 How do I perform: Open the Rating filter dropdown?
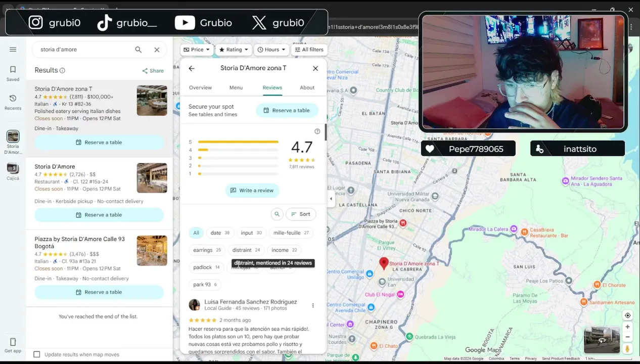234,50
